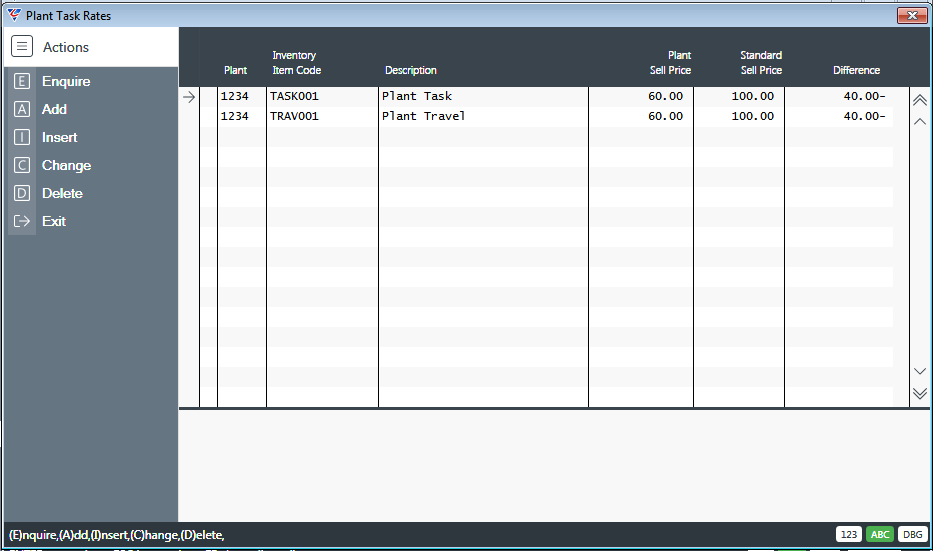Click the status bar command prompt text
The height and width of the screenshot is (551, 935).
[x=116, y=535]
